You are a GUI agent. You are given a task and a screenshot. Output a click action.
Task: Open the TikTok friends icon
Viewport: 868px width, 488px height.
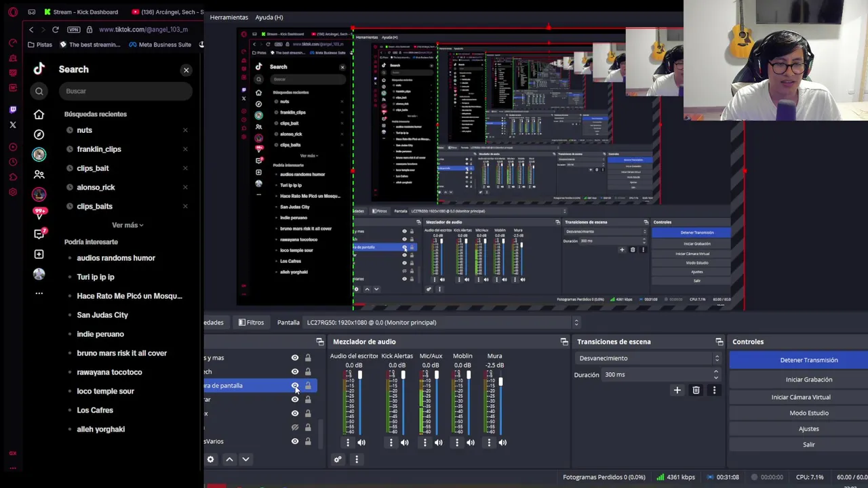point(39,174)
